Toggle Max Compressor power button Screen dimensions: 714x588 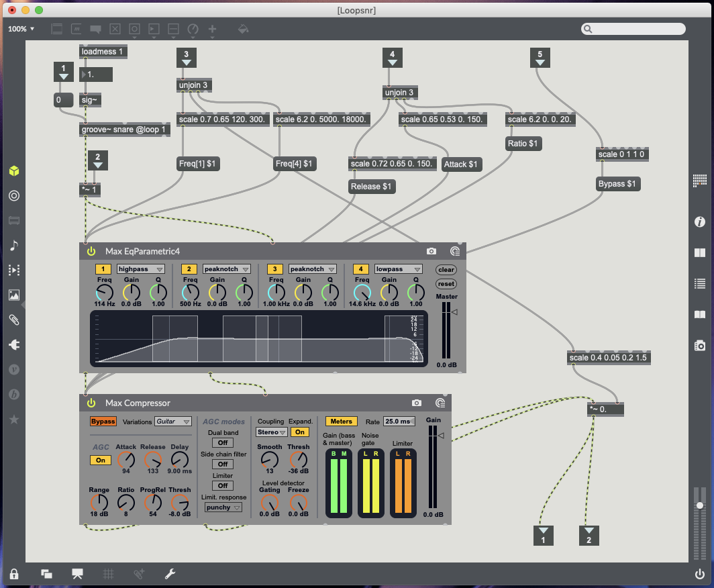coord(91,403)
